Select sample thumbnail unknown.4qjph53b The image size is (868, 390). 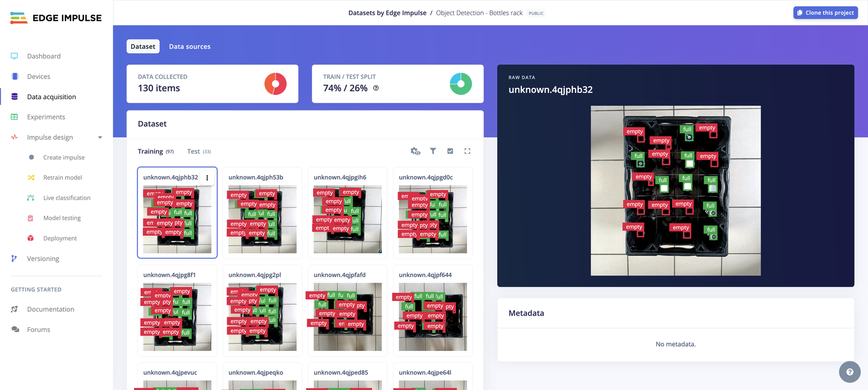pyautogui.click(x=263, y=220)
